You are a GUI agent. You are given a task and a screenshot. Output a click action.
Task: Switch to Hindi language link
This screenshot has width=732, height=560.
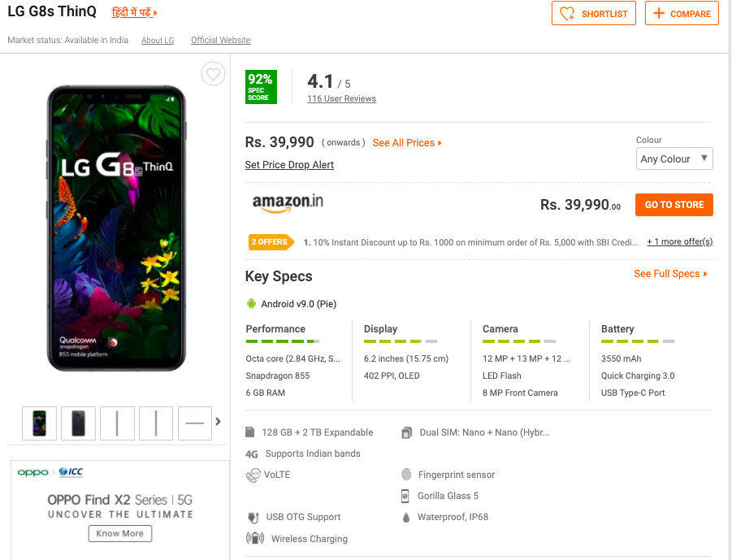134,13
